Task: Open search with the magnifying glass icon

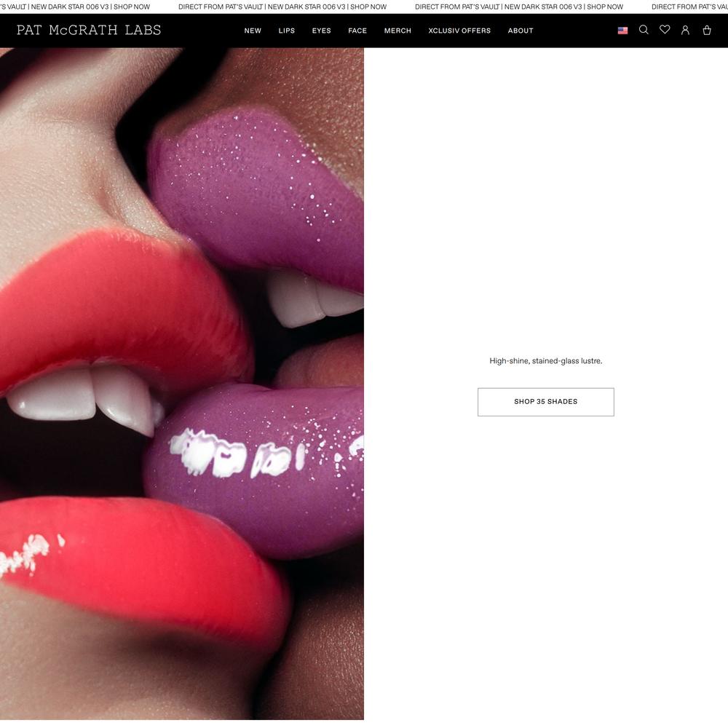Action: pyautogui.click(x=644, y=30)
